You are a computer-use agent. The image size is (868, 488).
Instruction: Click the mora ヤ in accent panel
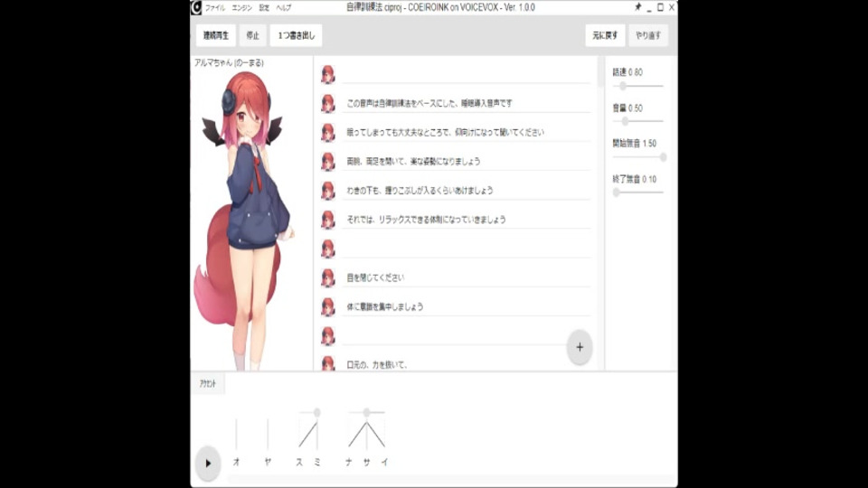tap(268, 462)
